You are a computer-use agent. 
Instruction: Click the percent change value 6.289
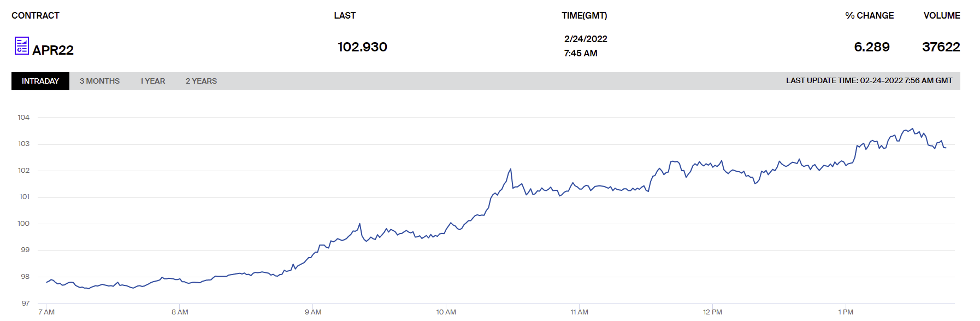pos(872,47)
